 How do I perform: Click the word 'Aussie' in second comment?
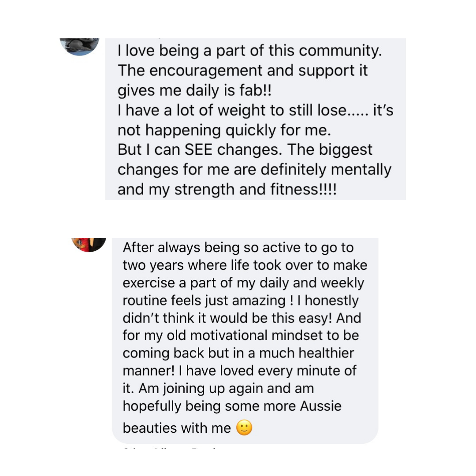tap(321, 406)
